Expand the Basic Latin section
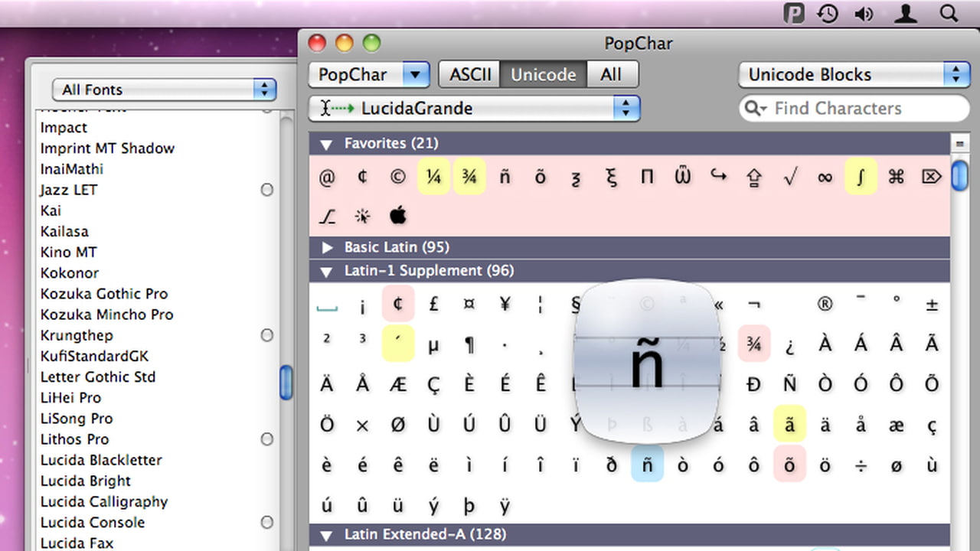 328,247
